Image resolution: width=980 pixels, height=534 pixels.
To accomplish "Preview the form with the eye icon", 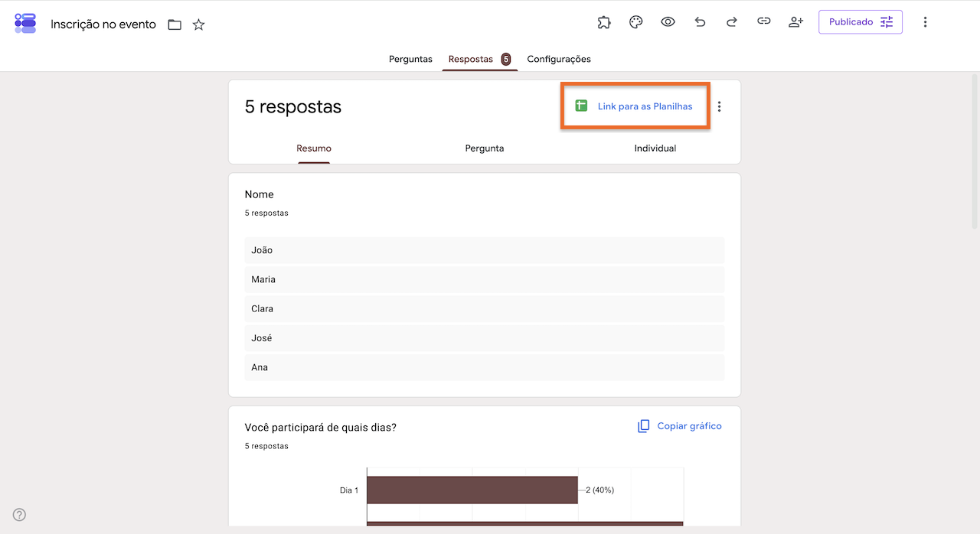I will pos(668,22).
